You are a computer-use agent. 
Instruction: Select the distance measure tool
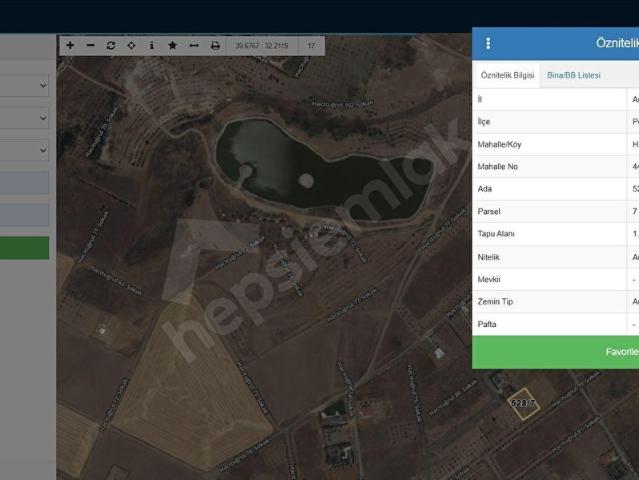pos(194,45)
